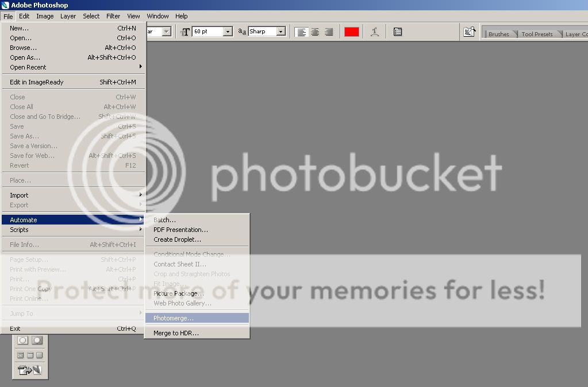Switch to Quick Mask Mode editing
588x387 pixels.
(x=37, y=340)
